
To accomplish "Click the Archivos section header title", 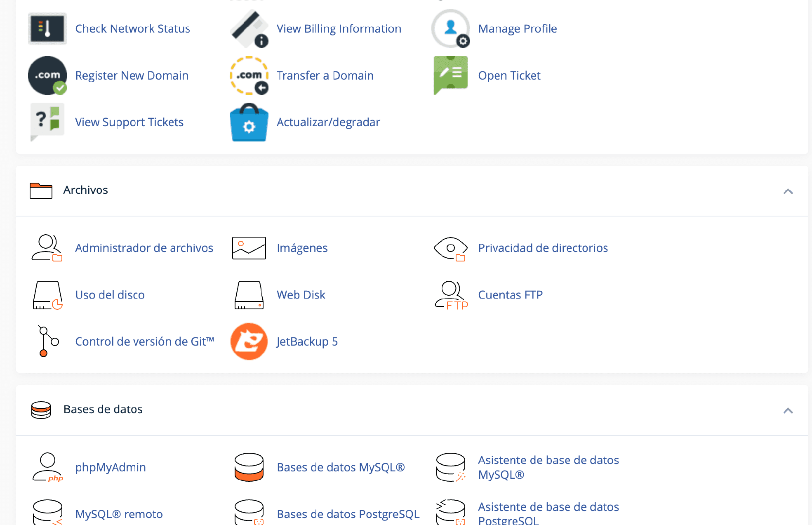I will [x=85, y=190].
